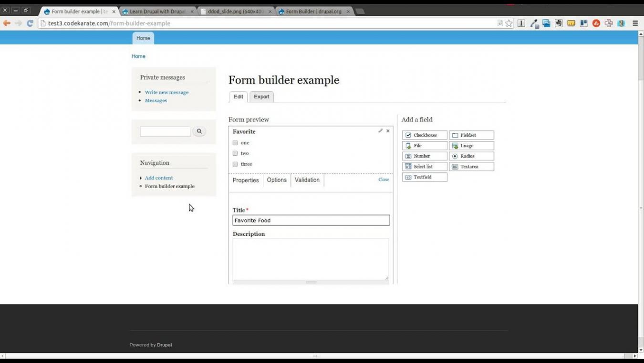Click the 'Add content' navigation link
This screenshot has height=363, width=644.
(159, 178)
